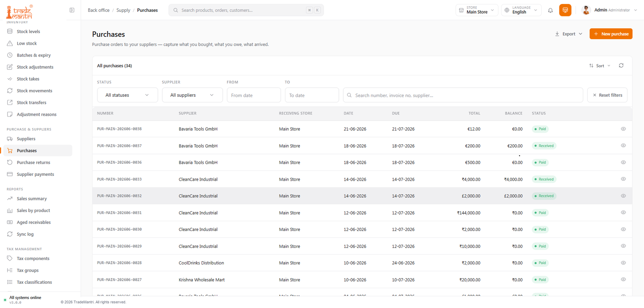
Task: Click the New purchase button
Action: [x=611, y=34]
